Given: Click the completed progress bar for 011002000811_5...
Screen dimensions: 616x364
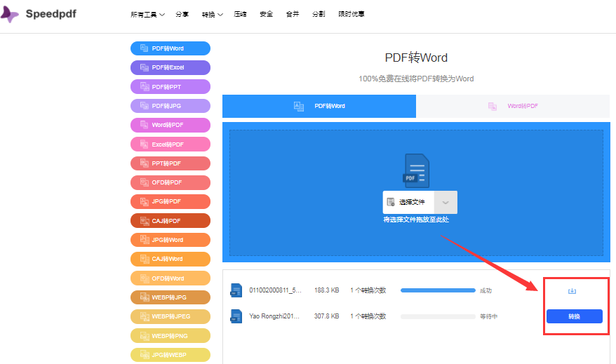Looking at the screenshot, I should [x=438, y=290].
